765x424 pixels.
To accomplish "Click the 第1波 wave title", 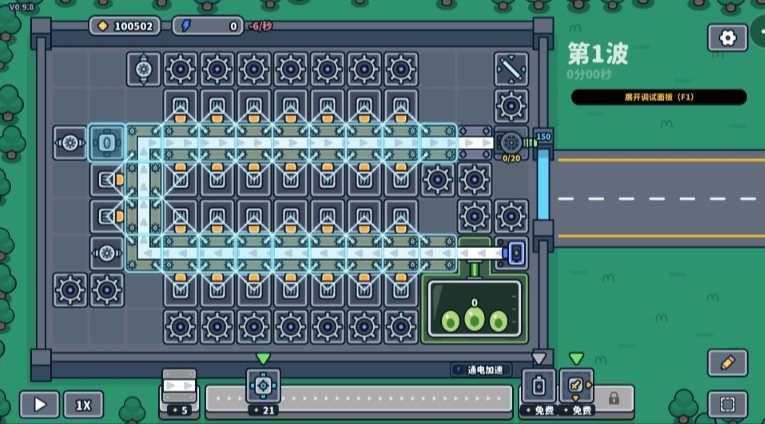I will [x=598, y=54].
